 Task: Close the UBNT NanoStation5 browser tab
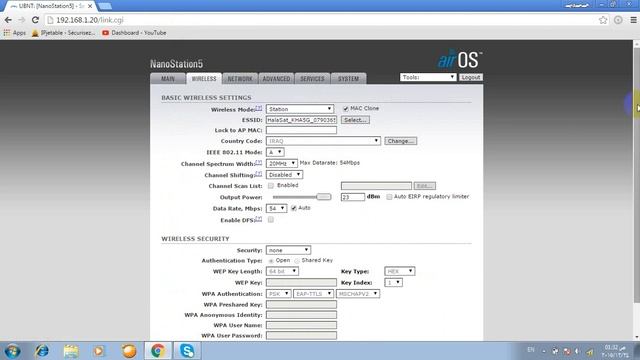tap(90, 6)
